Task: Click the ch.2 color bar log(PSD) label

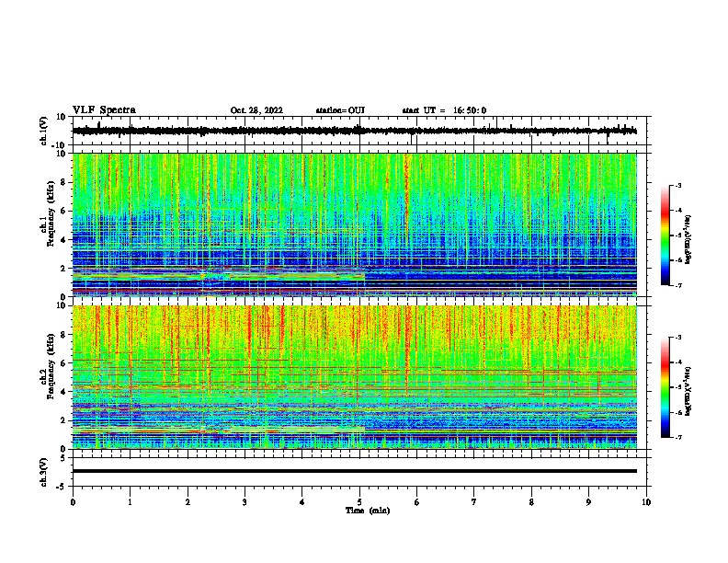Action: coord(688,391)
